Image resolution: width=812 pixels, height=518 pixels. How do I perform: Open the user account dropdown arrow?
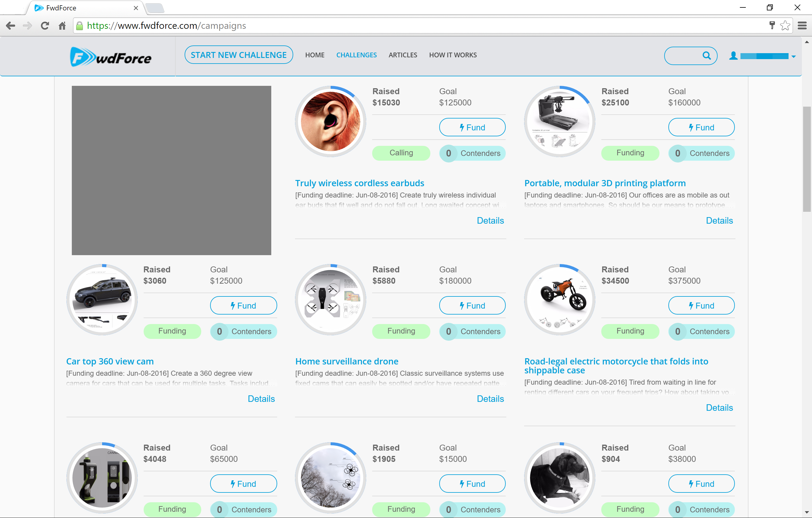(x=794, y=57)
